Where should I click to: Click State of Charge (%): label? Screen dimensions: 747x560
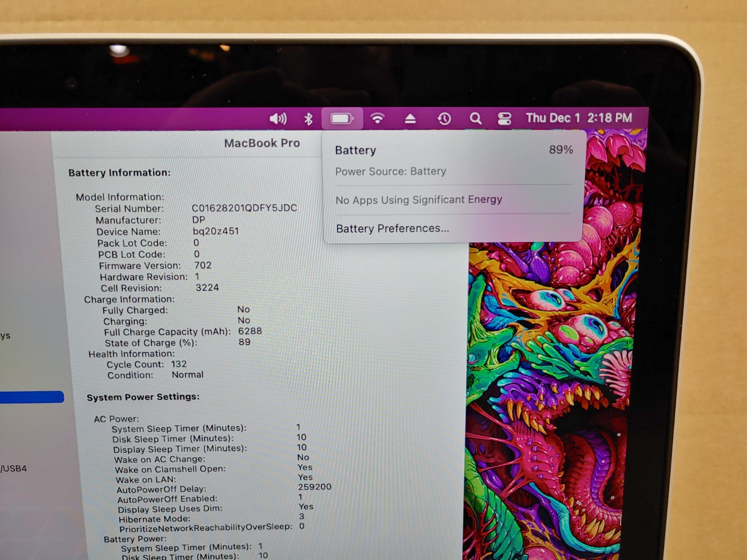pyautogui.click(x=151, y=343)
